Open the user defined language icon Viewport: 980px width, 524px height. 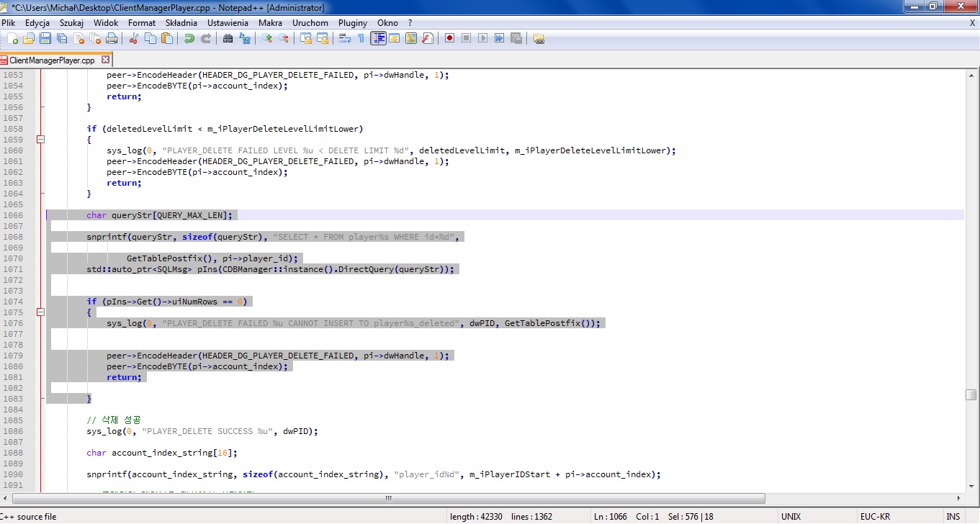395,38
